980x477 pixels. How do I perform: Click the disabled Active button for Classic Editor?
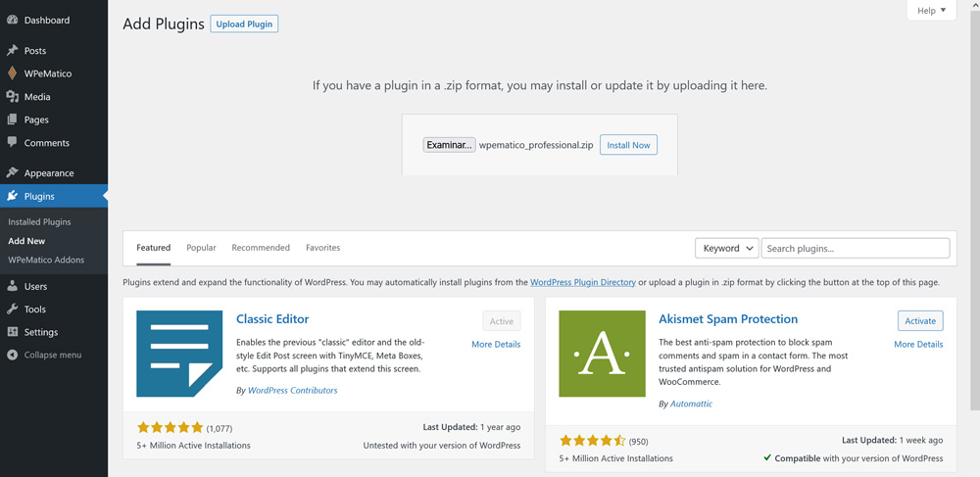tap(501, 321)
